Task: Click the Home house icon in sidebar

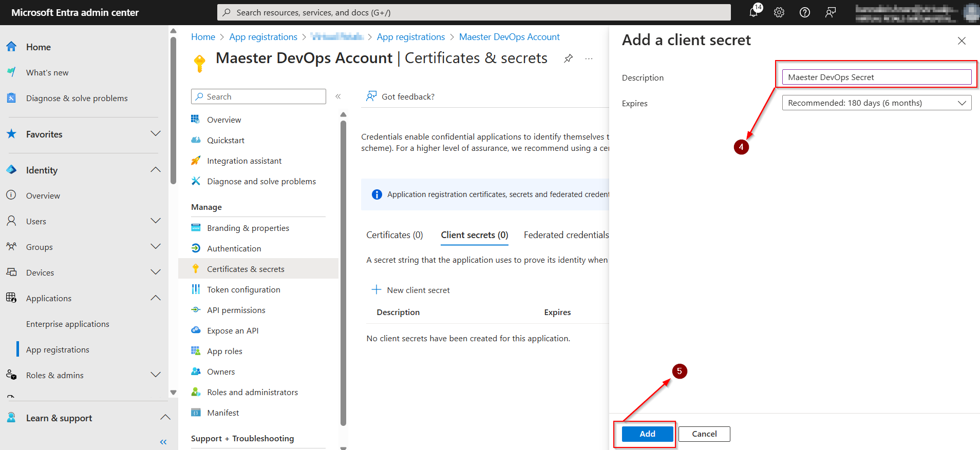Action: [11, 47]
